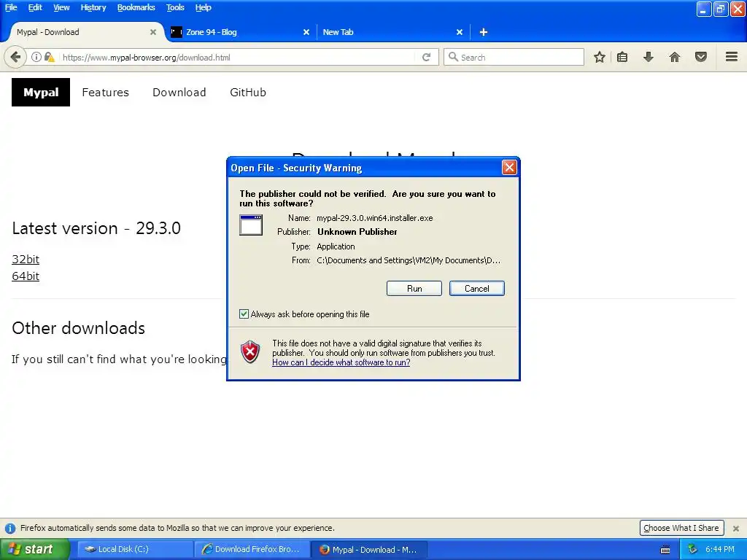747x560 pixels.
Task: Open the View menu
Action: [61, 7]
